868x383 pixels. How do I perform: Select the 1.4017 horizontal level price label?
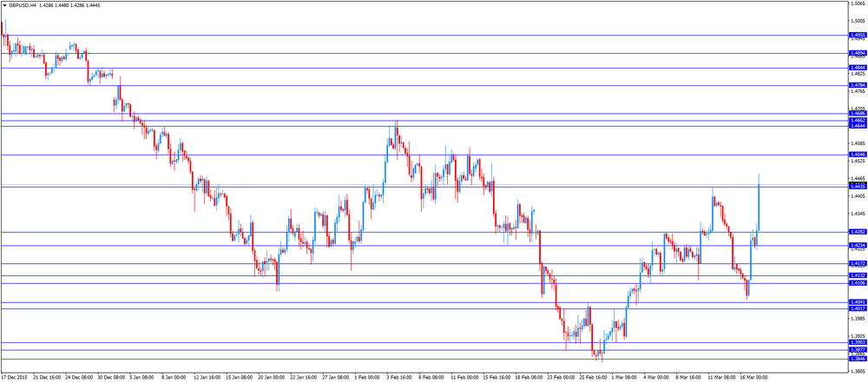pos(858,308)
